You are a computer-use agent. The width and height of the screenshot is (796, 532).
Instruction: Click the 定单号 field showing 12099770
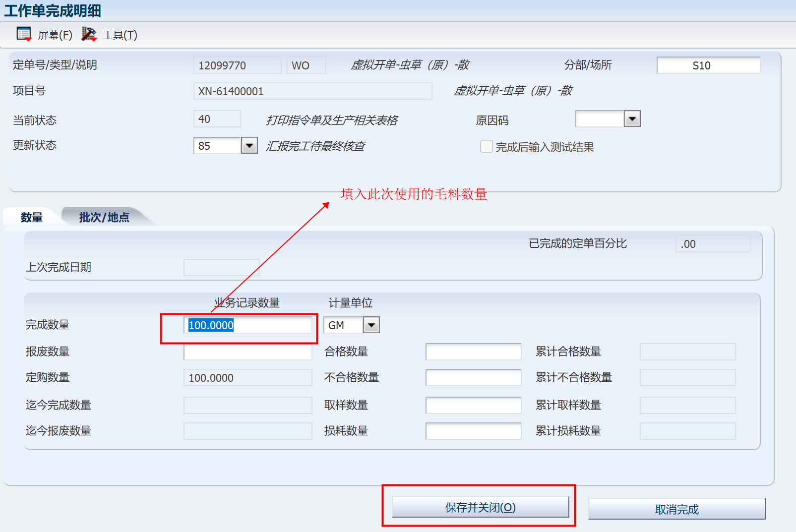point(237,65)
